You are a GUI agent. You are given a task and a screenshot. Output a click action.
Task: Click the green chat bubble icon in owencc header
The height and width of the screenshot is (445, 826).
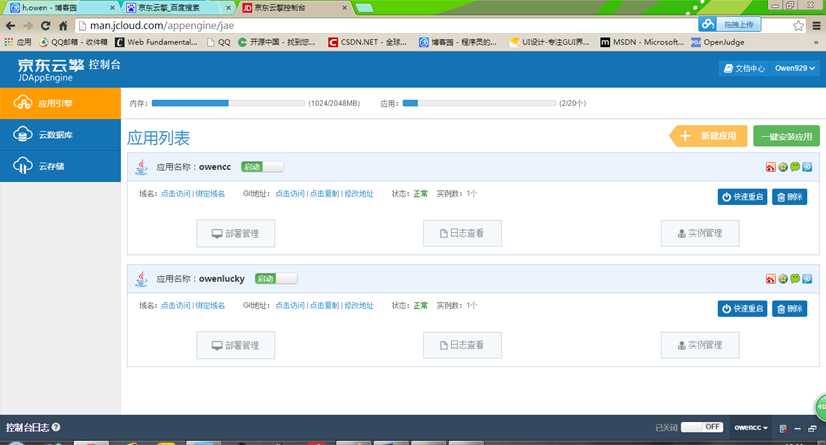click(795, 166)
